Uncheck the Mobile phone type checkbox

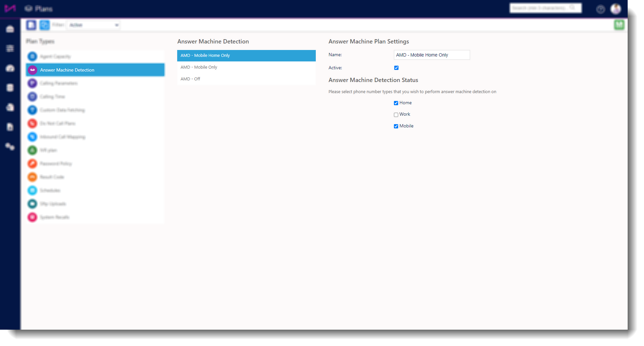[396, 126]
